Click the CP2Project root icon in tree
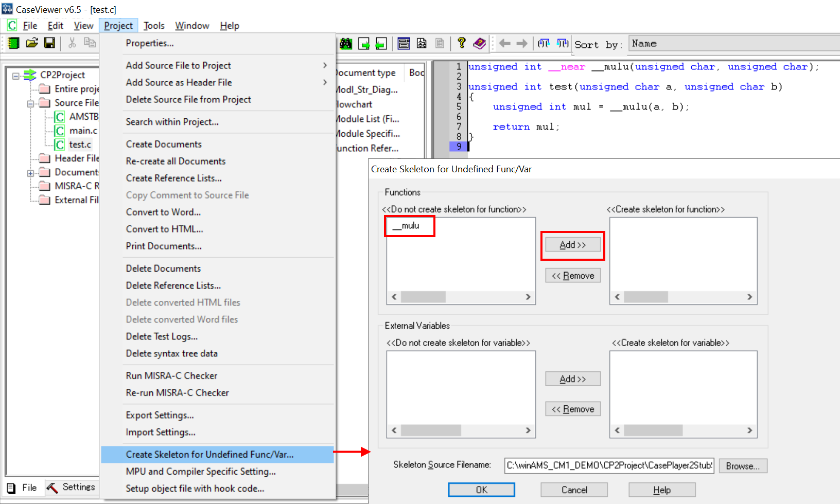840x504 pixels. coord(30,75)
